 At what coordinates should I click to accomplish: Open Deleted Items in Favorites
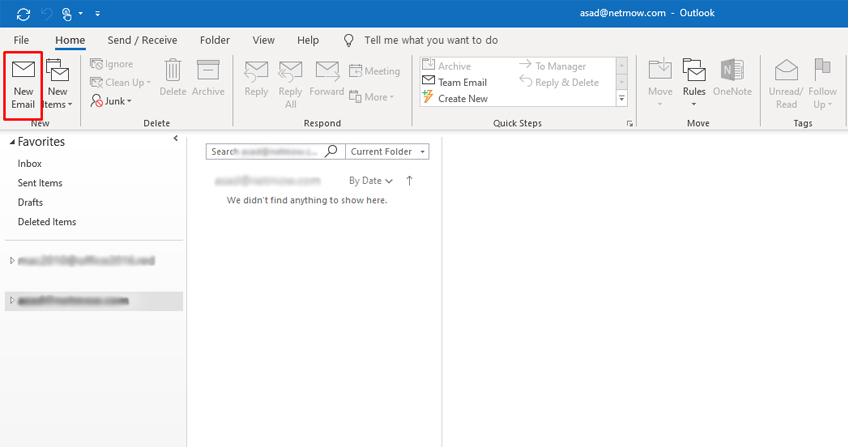47,222
